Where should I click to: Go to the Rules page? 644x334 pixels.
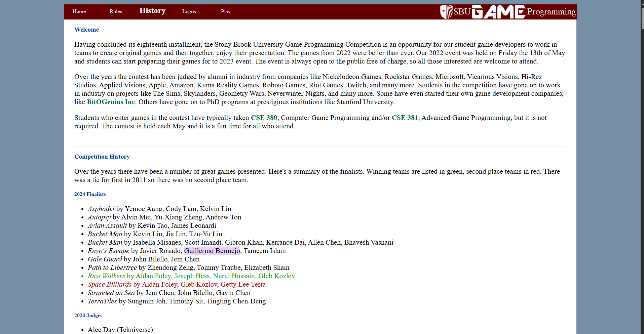(116, 11)
